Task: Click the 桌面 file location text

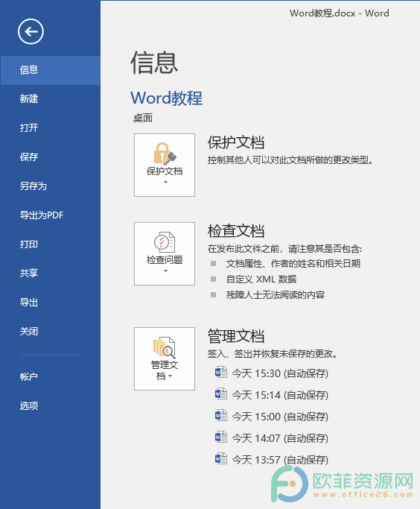Action: [x=143, y=118]
